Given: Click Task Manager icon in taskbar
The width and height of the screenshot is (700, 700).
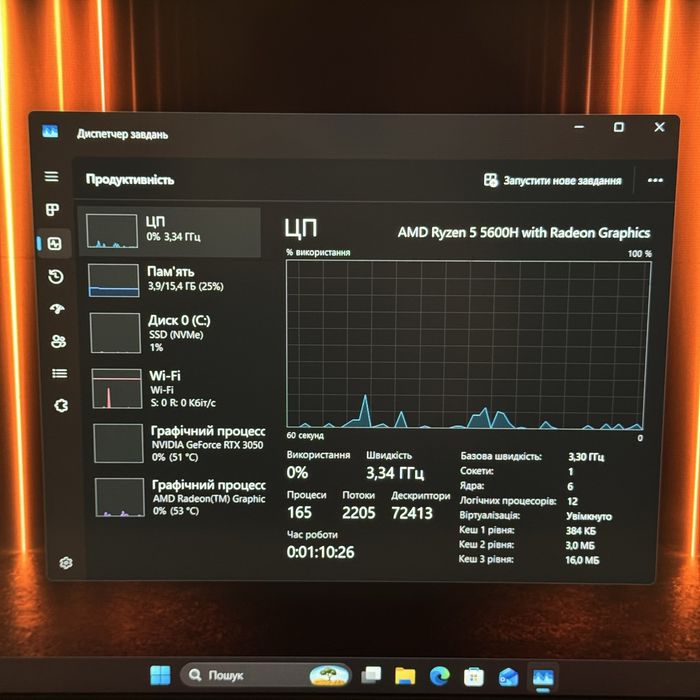Looking at the screenshot, I should click(x=543, y=678).
